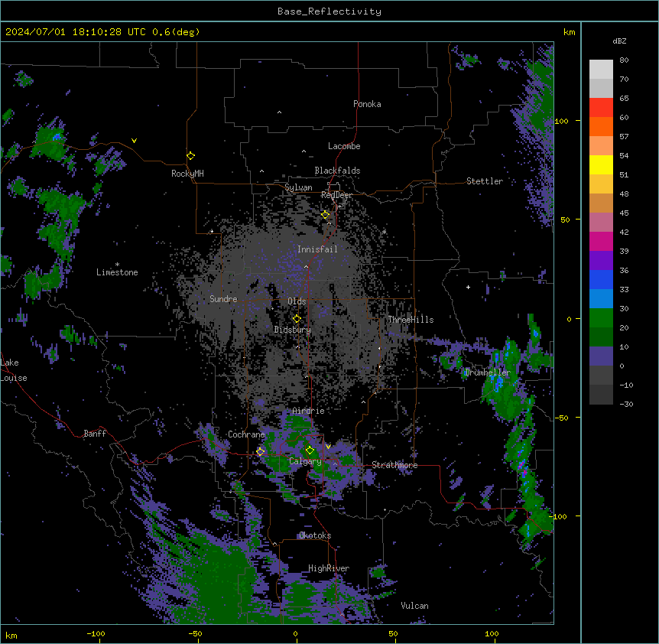The image size is (659, 644).
Task: Click the Ponoka city label
Action: 367,104
